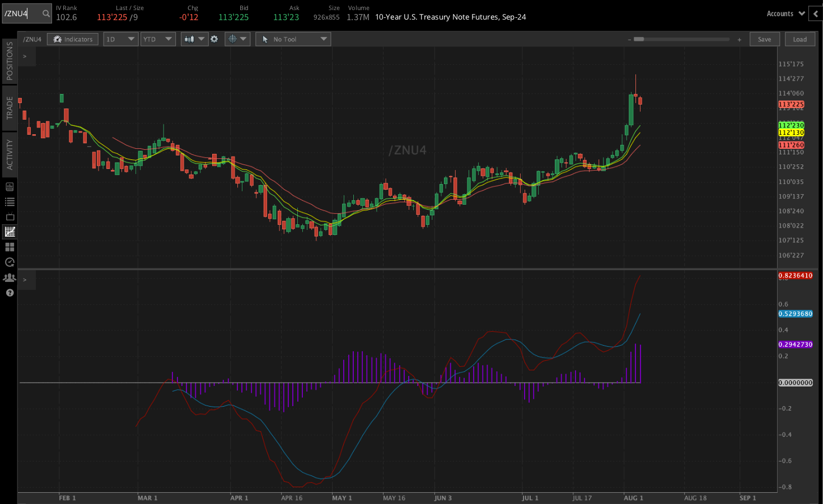Screen dimensions: 823x504
Task: Select the Charts grid icon in sidebar
Action: pyautogui.click(x=10, y=232)
